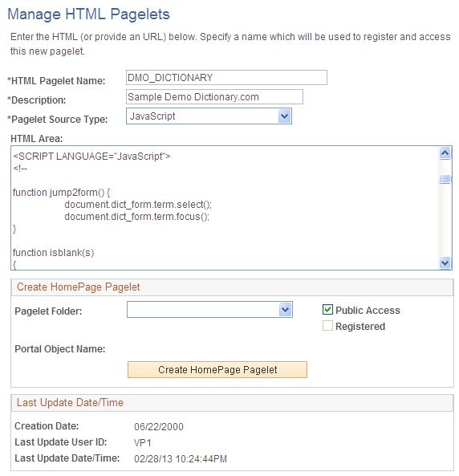Click the line 'function jump2form() {' in the code

pos(61,193)
